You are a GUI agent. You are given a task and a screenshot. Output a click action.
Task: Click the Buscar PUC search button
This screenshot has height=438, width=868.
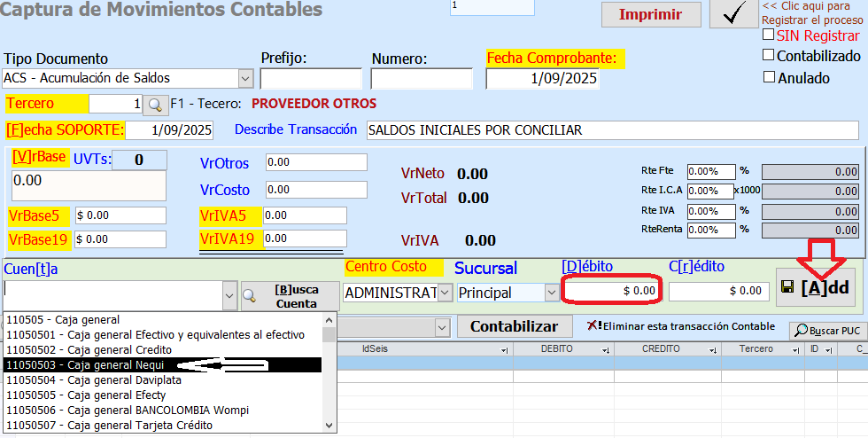pos(825,330)
